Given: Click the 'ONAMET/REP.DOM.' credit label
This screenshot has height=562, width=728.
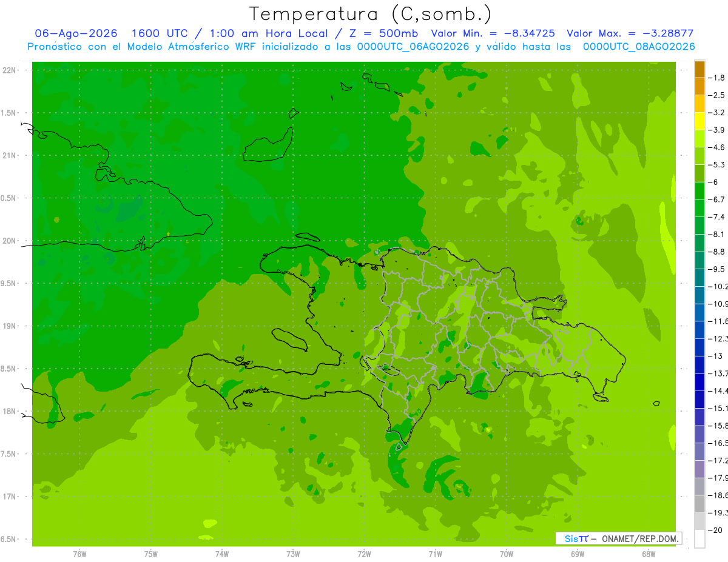Looking at the screenshot, I should [639, 538].
